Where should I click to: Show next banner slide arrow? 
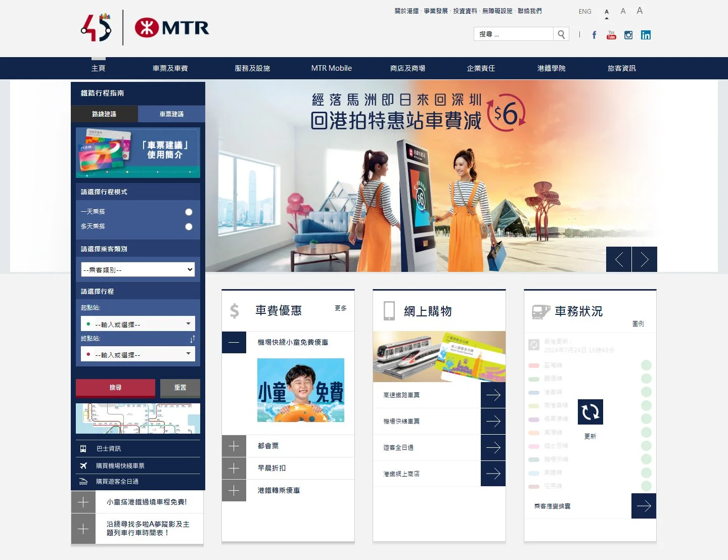click(645, 259)
